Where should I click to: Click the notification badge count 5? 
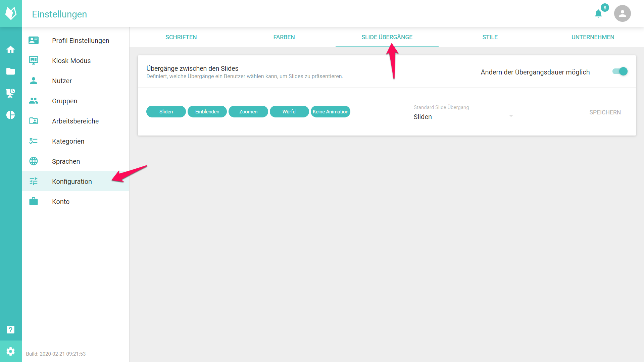point(605,8)
